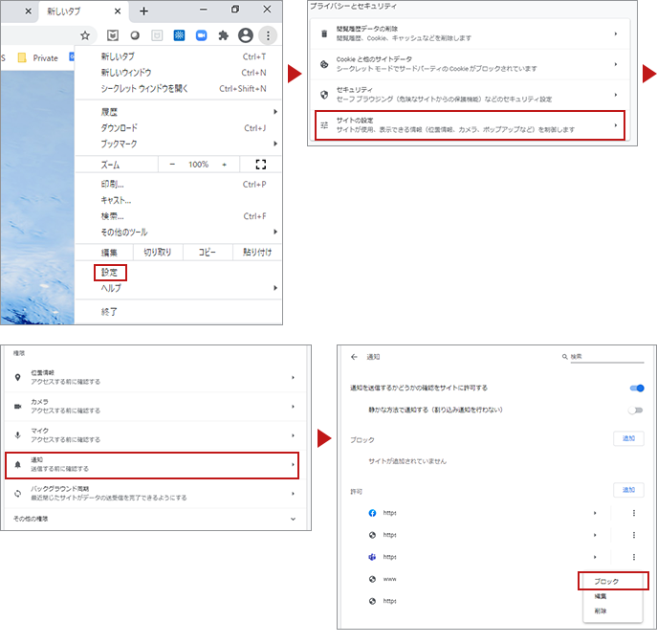657x644 pixels.
Task: Choose ブロック in the site context menu
Action: tap(606, 581)
